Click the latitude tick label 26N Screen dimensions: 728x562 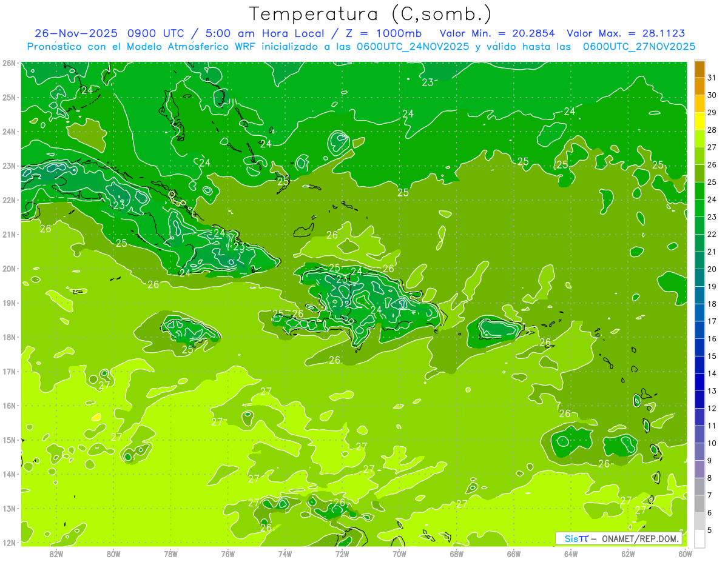click(10, 63)
